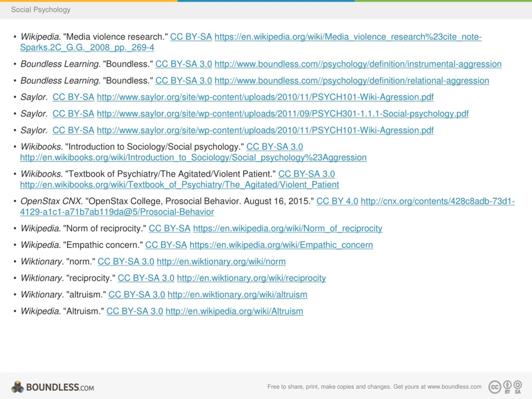Click CC BY-SA 3.0 beside Wikipedia Altruism
This screenshot has height=399, width=532.
pos(135,312)
